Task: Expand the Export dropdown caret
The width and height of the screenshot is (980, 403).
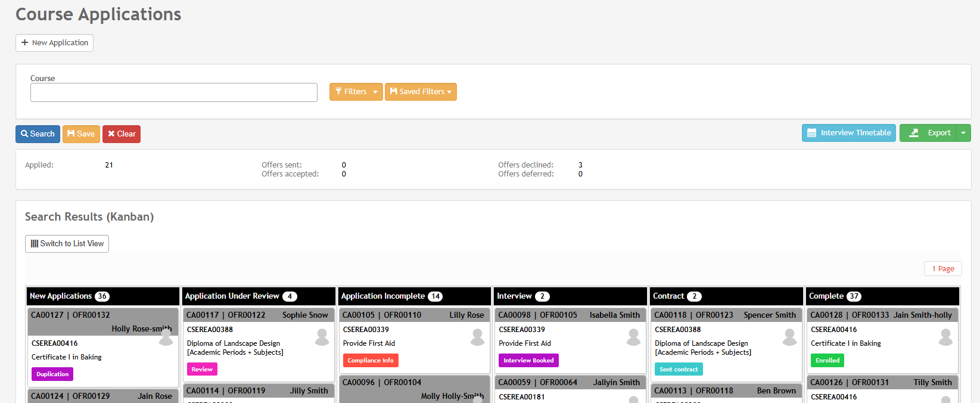Action: 963,133
